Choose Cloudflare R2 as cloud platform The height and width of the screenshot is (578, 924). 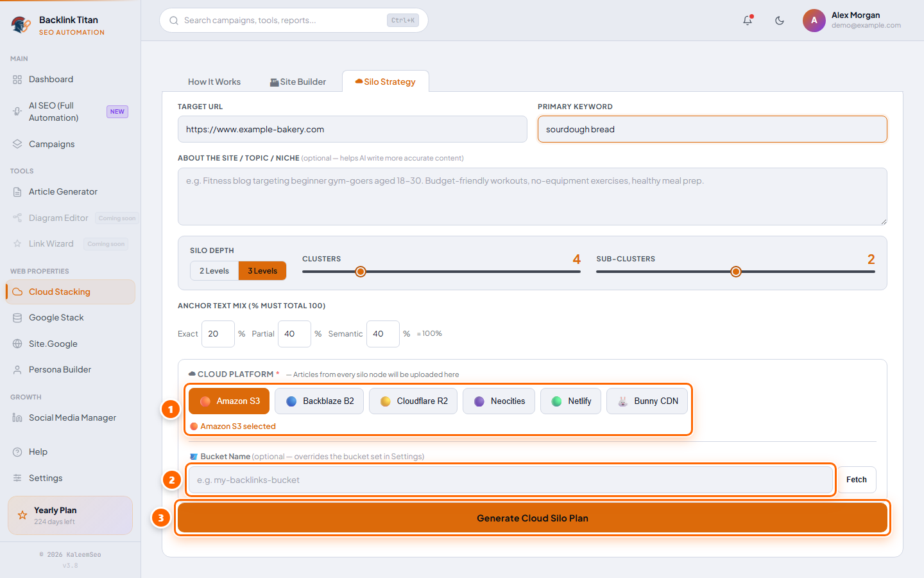click(x=413, y=401)
